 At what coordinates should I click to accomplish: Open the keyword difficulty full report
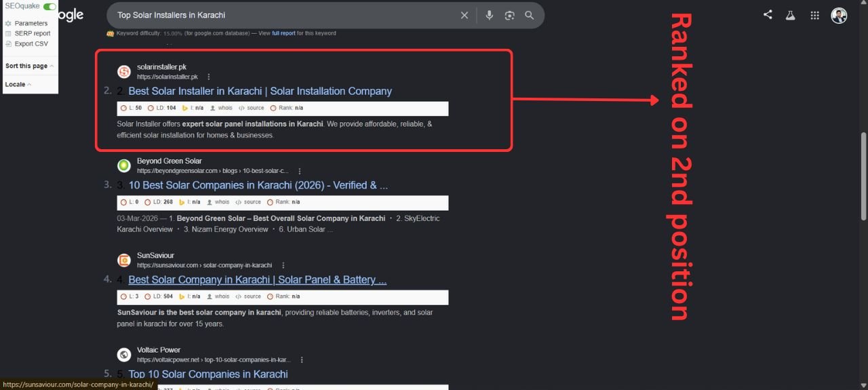pos(283,33)
